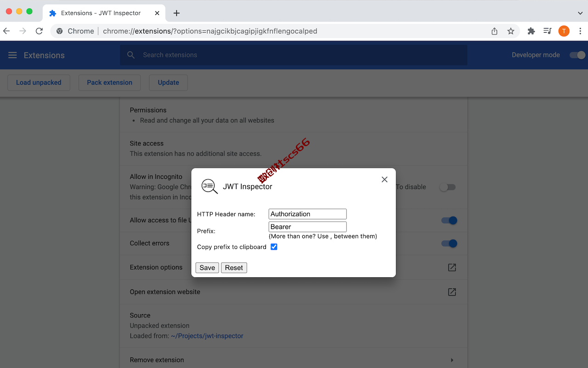Click Save in JWT Inspector options

pyautogui.click(x=207, y=268)
